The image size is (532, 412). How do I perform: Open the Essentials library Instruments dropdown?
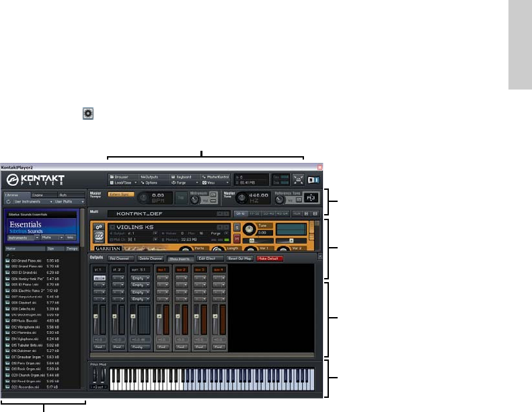pos(23,238)
